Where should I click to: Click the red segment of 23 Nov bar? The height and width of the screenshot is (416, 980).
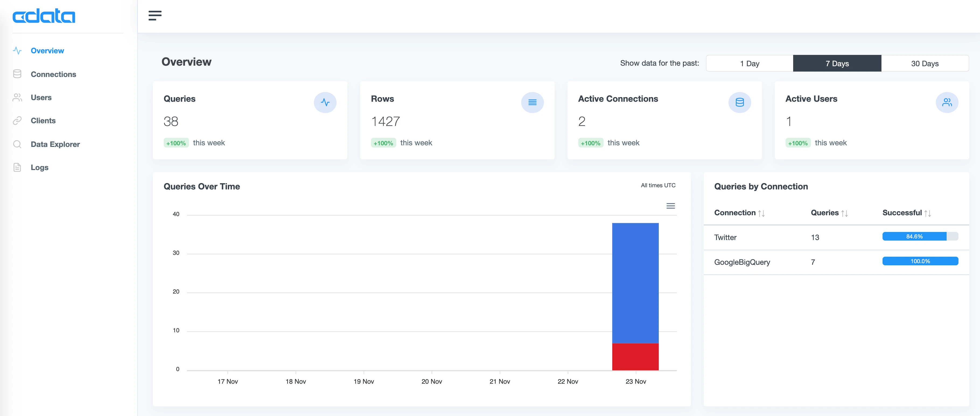635,357
